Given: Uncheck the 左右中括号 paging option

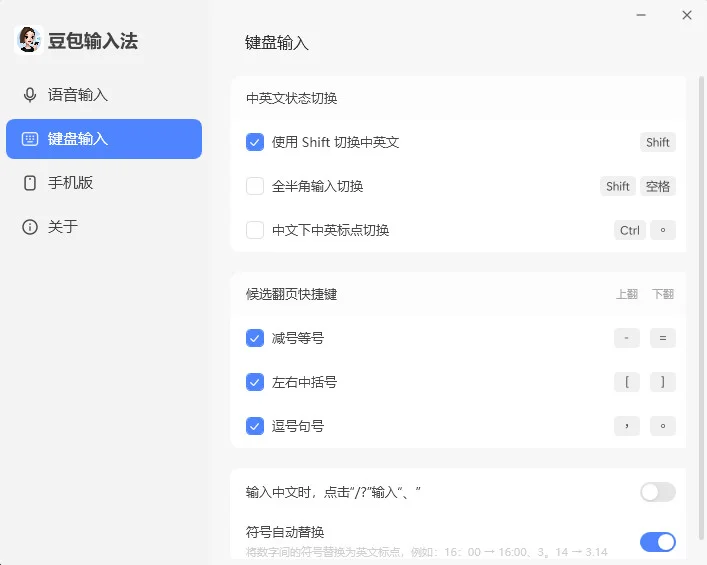Looking at the screenshot, I should point(255,382).
